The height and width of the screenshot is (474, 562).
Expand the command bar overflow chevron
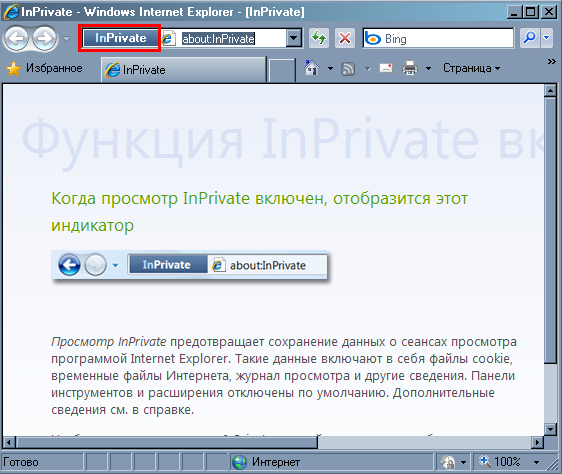tap(552, 62)
